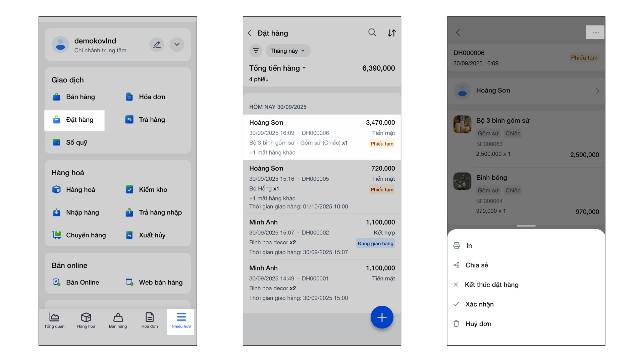644x362 pixels.
Task: Expand the Tổng tiền hàng dropdown
Action: click(277, 68)
